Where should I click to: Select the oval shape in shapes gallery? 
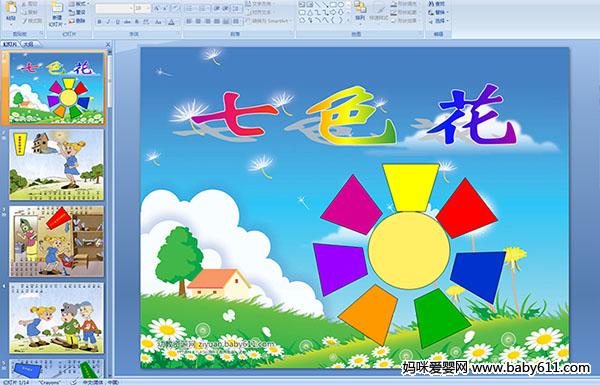pos(340,5)
